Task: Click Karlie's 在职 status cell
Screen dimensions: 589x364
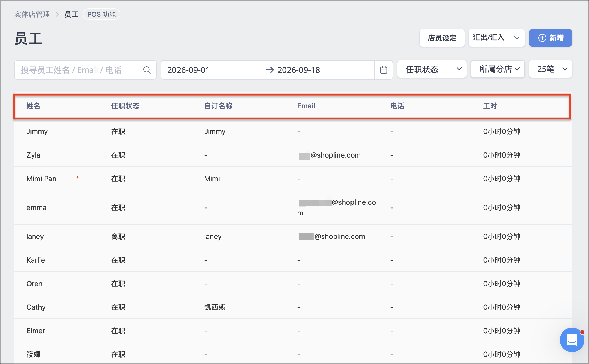Action: pos(118,260)
